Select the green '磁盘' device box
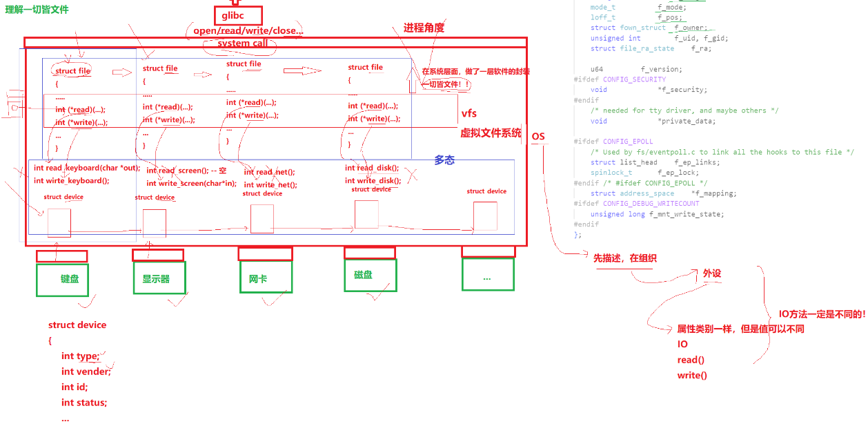 (371, 275)
